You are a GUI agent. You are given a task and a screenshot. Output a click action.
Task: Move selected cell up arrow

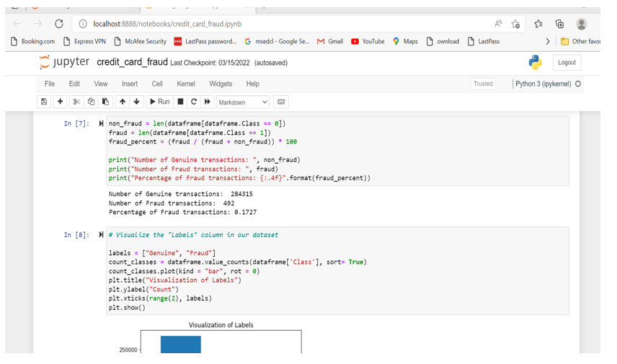pos(123,102)
